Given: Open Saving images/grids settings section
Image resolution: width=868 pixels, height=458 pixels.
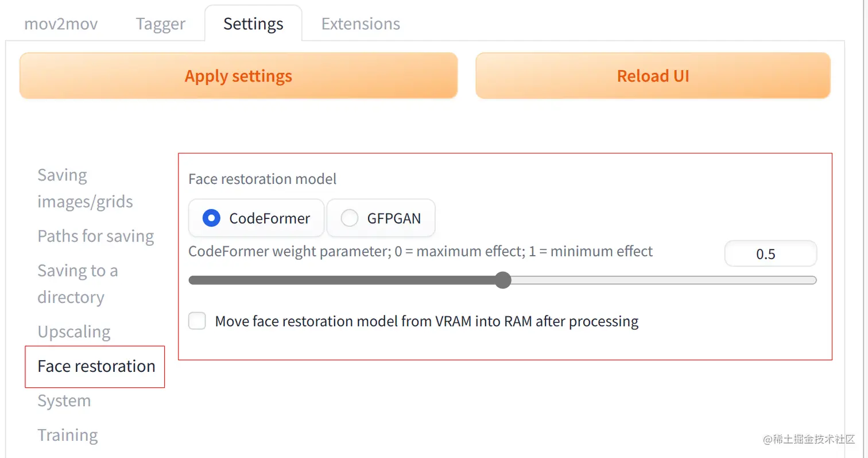Looking at the screenshot, I should tap(85, 188).
